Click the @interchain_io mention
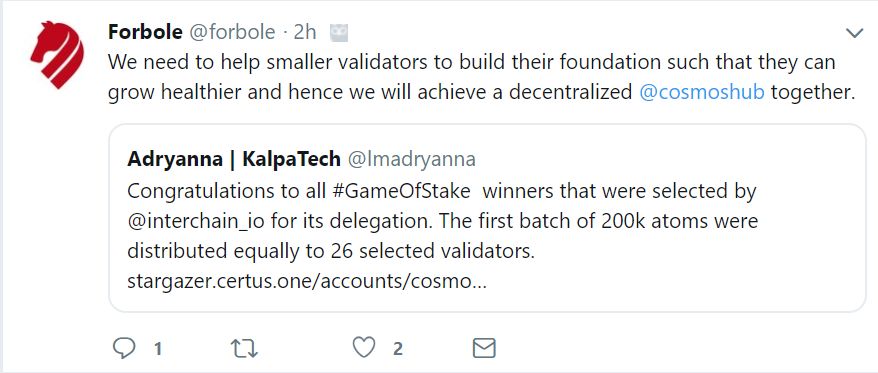Screen dimensions: 878x373 [196, 221]
